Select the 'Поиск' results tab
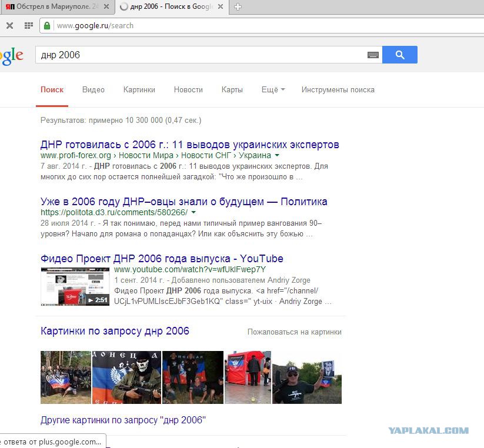 52,90
